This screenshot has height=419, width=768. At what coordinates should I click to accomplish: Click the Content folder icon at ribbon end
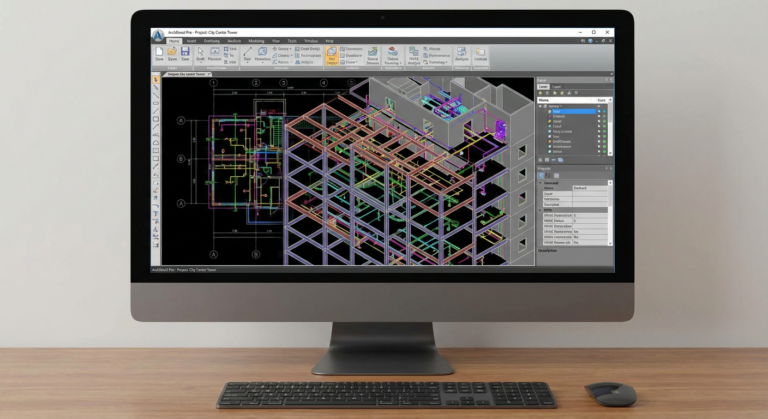480,51
